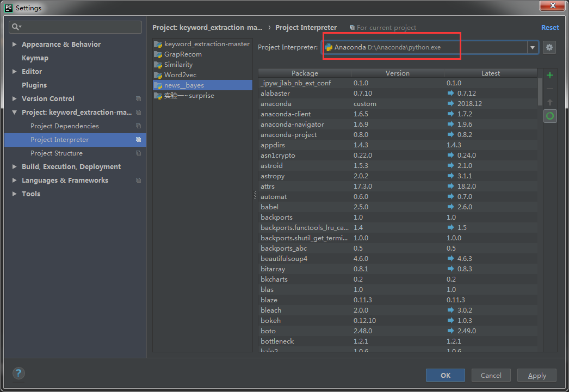Click the copy icon beside Project Structure
The width and height of the screenshot is (569, 392).
(138, 153)
